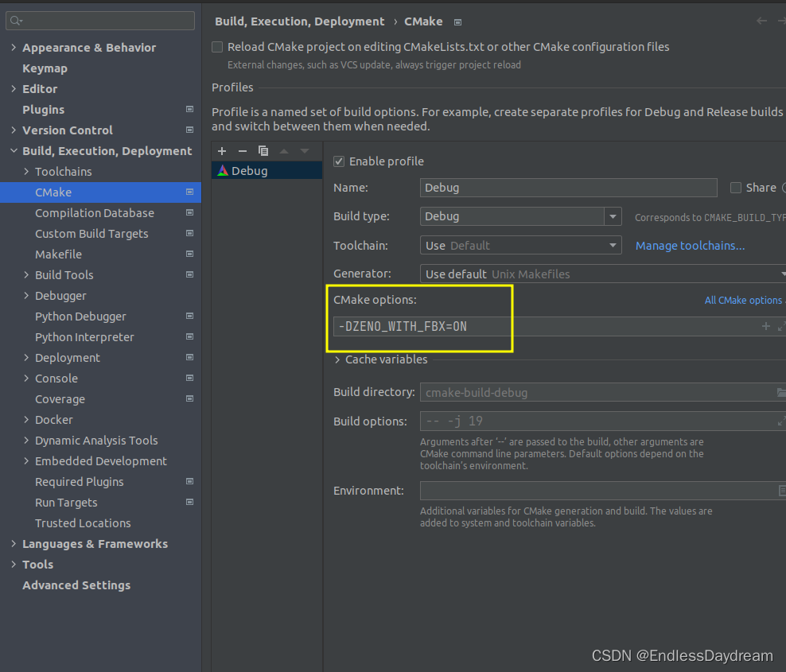The width and height of the screenshot is (786, 672).
Task: Add a new CMake profile
Action: pyautogui.click(x=221, y=151)
